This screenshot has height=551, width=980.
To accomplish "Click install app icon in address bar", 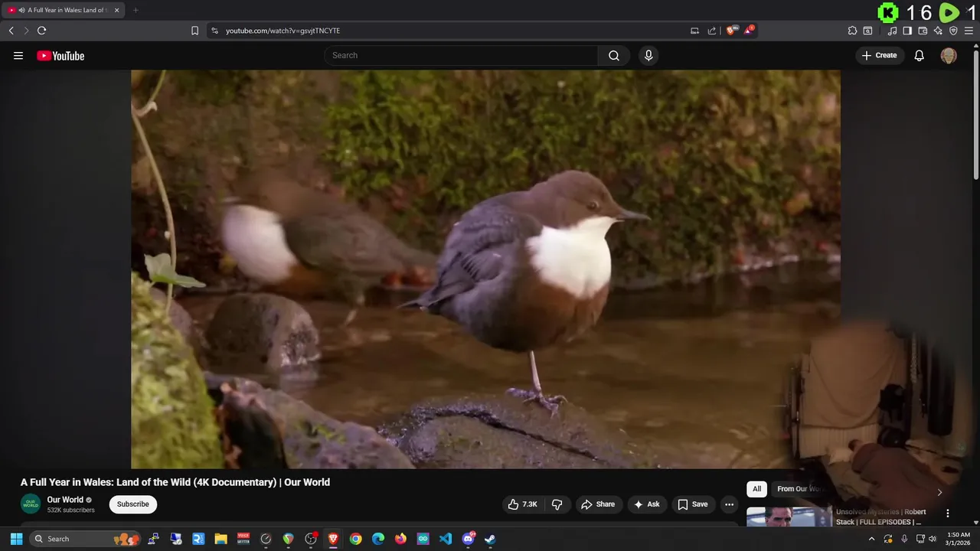I will click(x=694, y=31).
